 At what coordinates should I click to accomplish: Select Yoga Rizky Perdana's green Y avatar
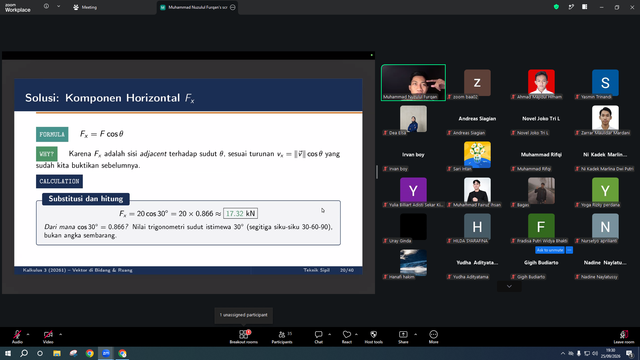pyautogui.click(x=605, y=191)
